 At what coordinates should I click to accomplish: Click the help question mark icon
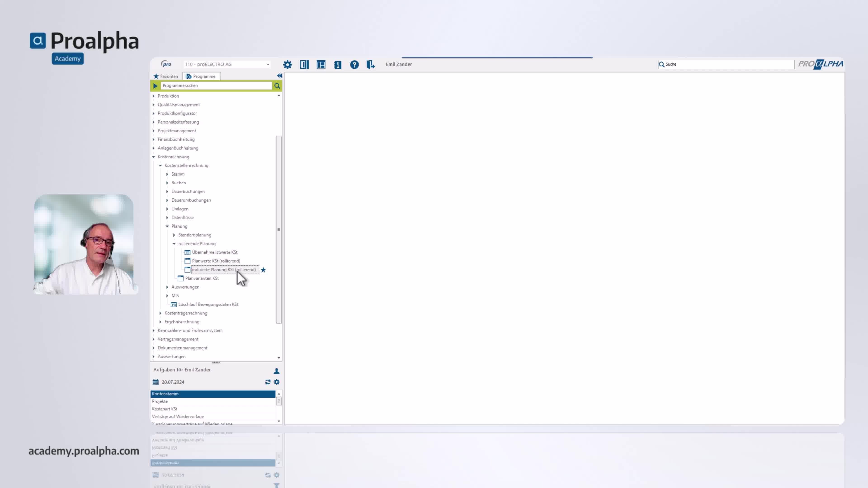click(354, 64)
